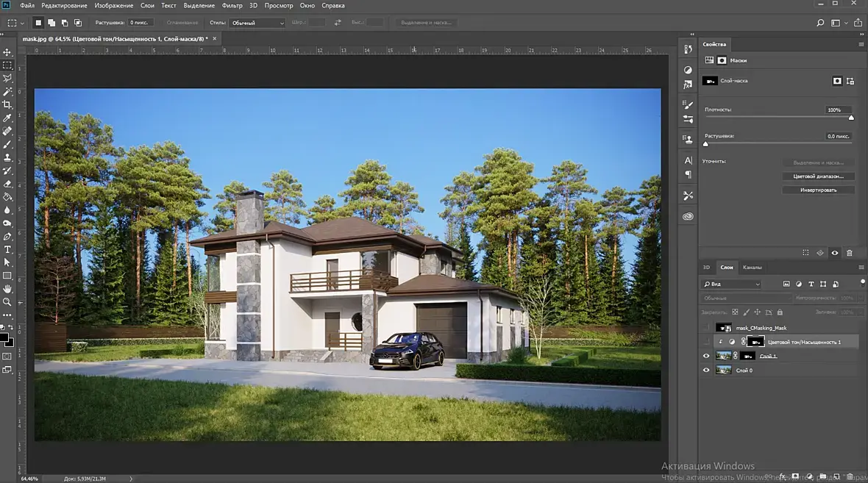Open the Выделение menu

click(x=199, y=6)
